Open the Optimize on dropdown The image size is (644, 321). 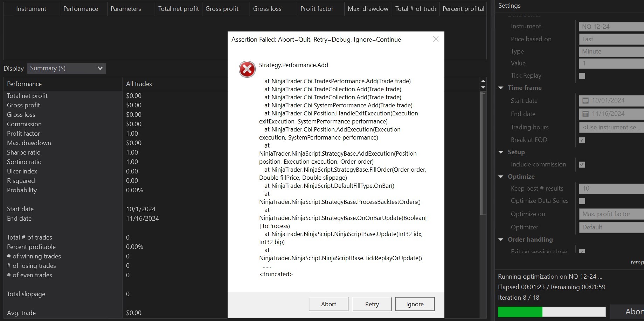tap(611, 214)
